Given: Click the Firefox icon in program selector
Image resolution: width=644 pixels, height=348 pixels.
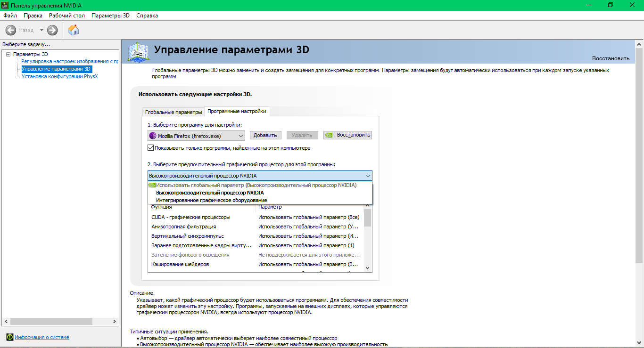Looking at the screenshot, I should pyautogui.click(x=153, y=136).
